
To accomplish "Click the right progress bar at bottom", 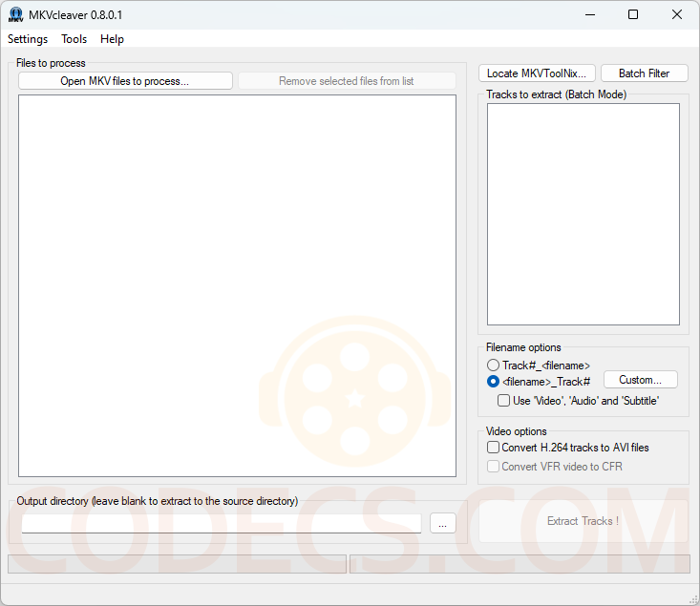I will [520, 564].
